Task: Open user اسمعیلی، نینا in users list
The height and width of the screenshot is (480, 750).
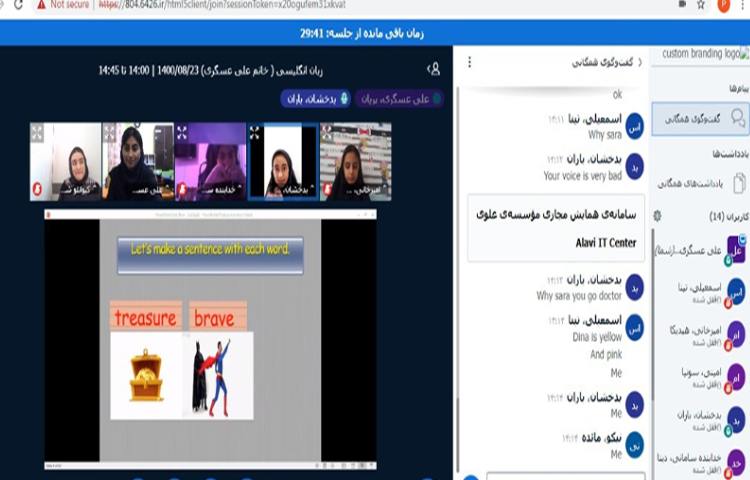Action: (700, 292)
